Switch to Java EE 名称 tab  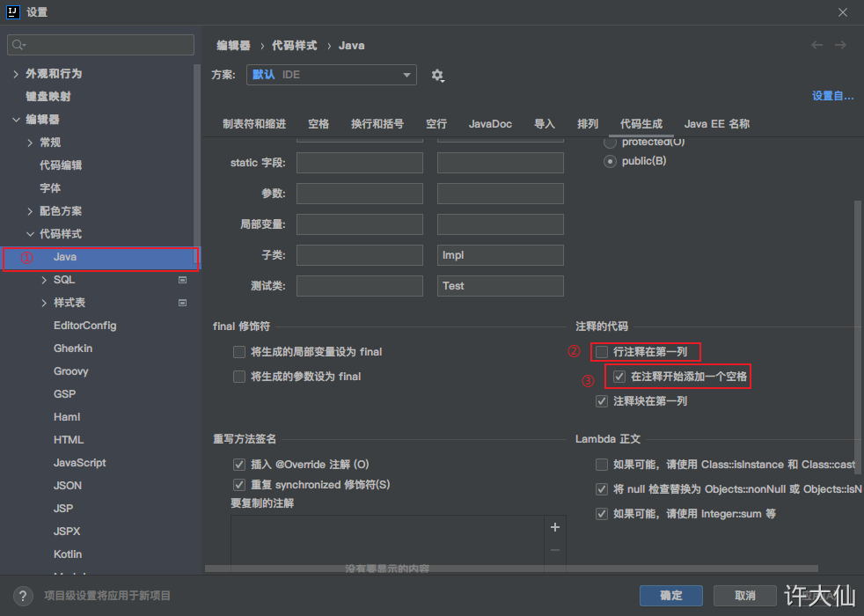tap(716, 124)
